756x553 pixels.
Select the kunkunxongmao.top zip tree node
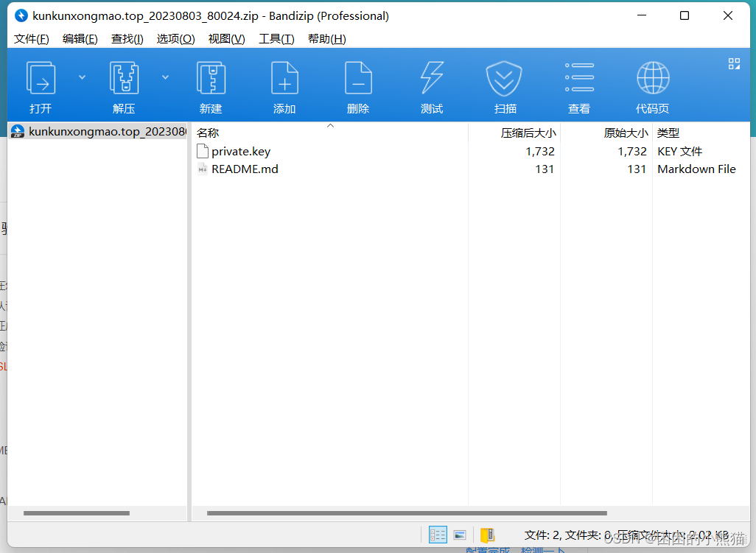click(98, 131)
